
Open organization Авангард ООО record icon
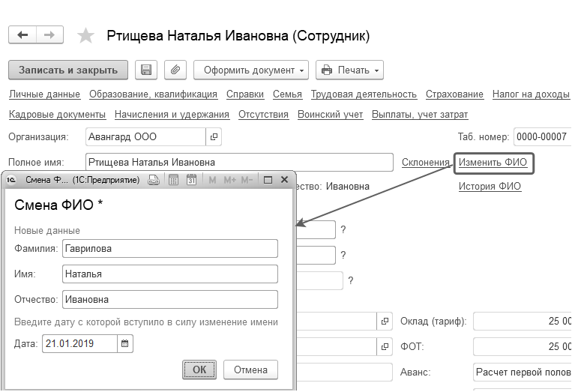(x=214, y=136)
